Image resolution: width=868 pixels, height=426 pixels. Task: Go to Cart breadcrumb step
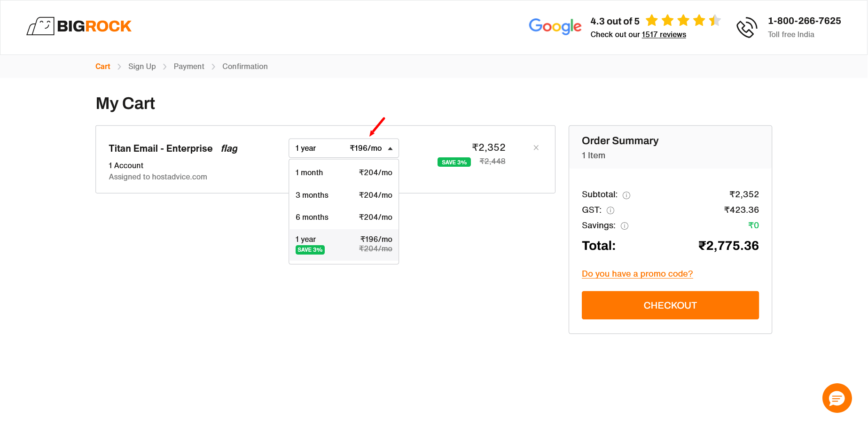(103, 66)
